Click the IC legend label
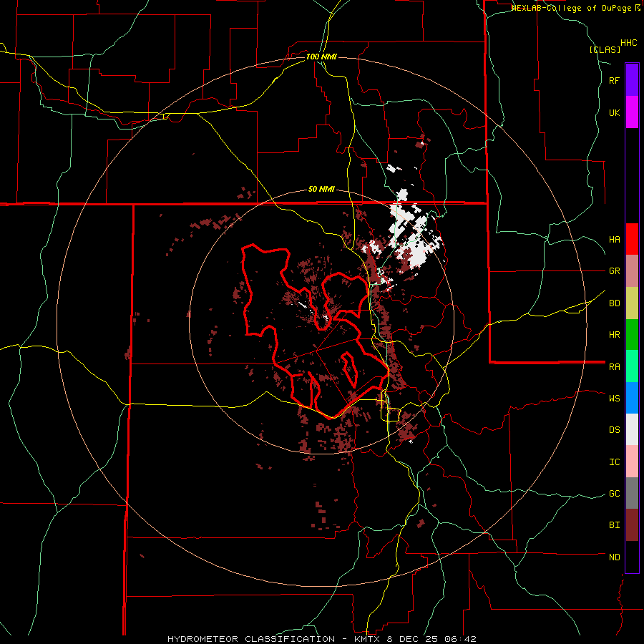This screenshot has height=644, width=644. pos(615,462)
